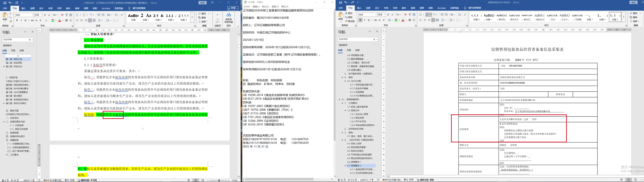
Task: Click 保存到百度网盘 in left Word ribbon
Action: pyautogui.click(x=228, y=18)
